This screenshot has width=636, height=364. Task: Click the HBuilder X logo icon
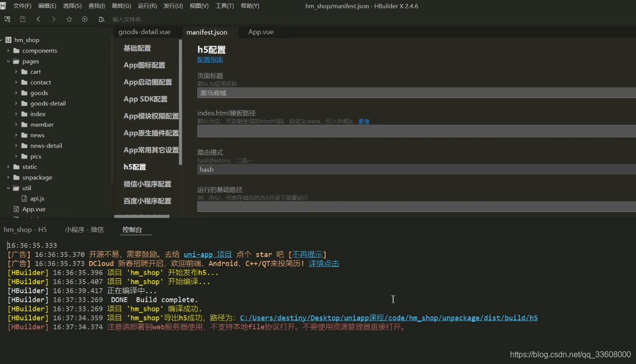coord(2,5)
